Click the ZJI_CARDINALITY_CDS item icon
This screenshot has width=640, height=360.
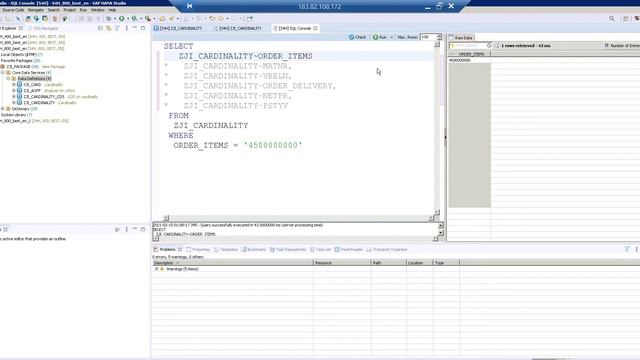(x=20, y=97)
